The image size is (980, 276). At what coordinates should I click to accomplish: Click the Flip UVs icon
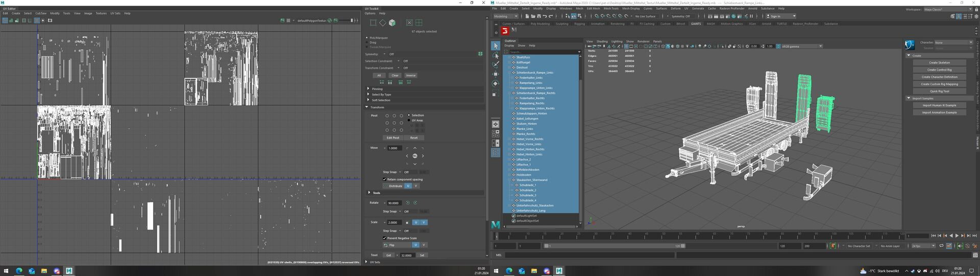(x=386, y=245)
